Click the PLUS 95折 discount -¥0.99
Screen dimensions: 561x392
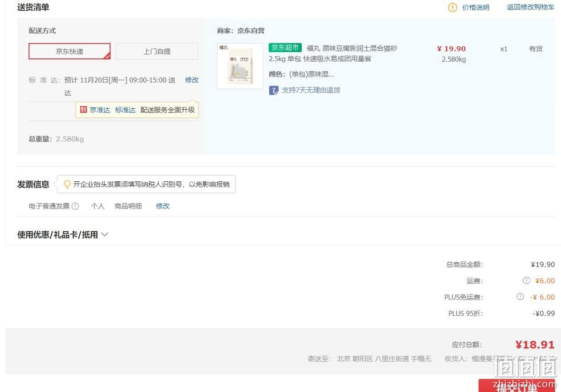click(x=543, y=313)
